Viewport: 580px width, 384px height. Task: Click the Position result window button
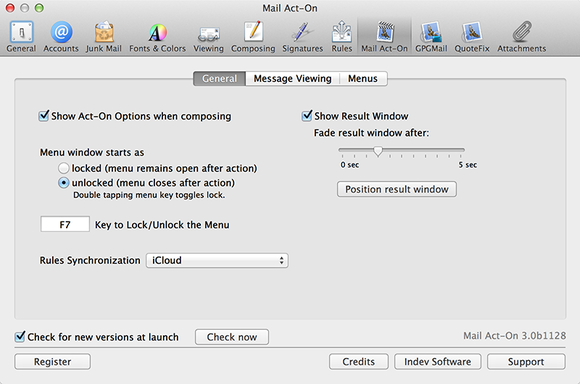[397, 189]
